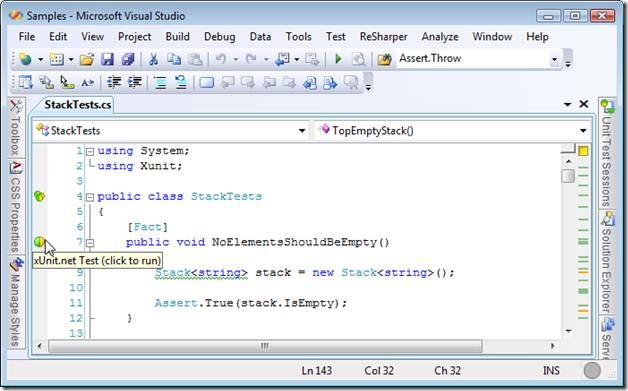Click the Cut scissors icon
This screenshot has width=628, height=391.
[x=153, y=59]
